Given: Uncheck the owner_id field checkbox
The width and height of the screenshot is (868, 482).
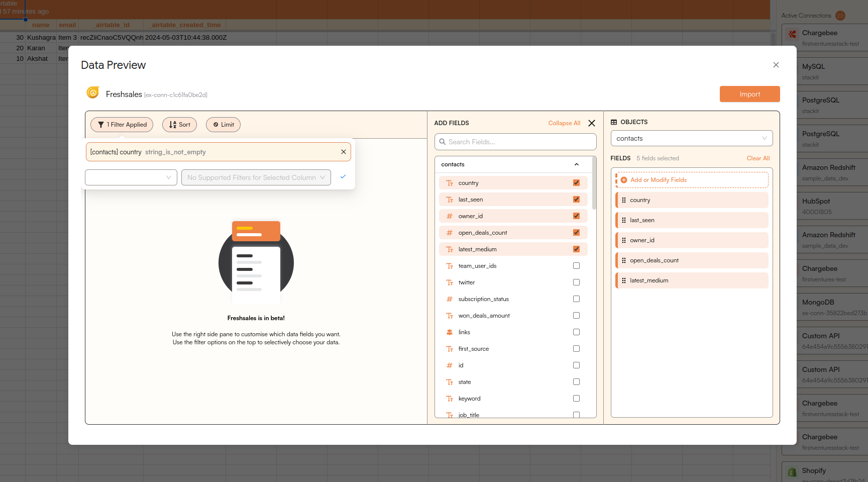Looking at the screenshot, I should pyautogui.click(x=576, y=216).
